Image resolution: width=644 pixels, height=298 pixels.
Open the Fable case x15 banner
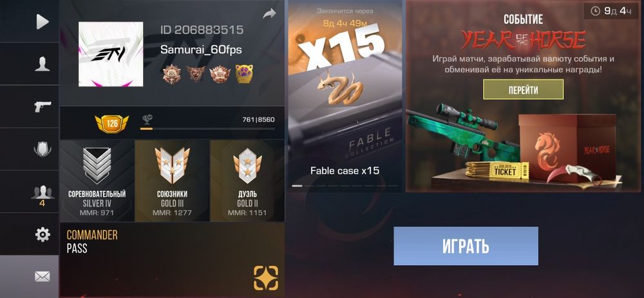pos(345,96)
